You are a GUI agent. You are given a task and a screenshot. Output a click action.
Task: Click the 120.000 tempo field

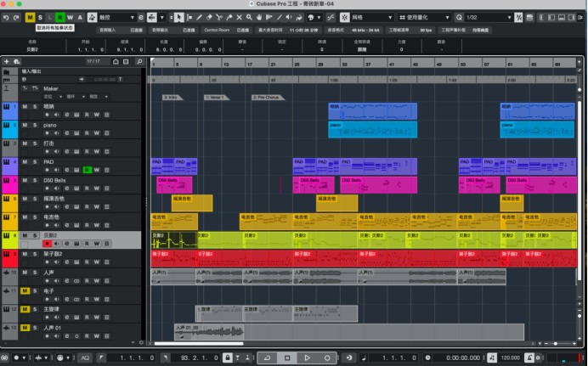pyautogui.click(x=511, y=358)
